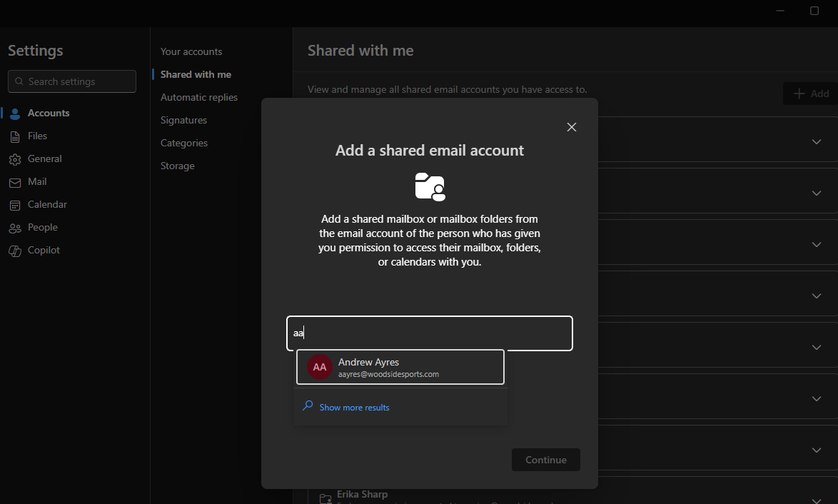This screenshot has height=504, width=838.
Task: Focus the Search settings box
Action: (72, 81)
